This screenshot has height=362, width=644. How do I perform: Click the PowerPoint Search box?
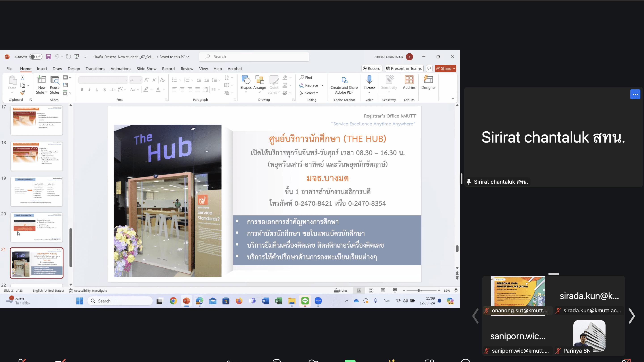click(x=254, y=57)
